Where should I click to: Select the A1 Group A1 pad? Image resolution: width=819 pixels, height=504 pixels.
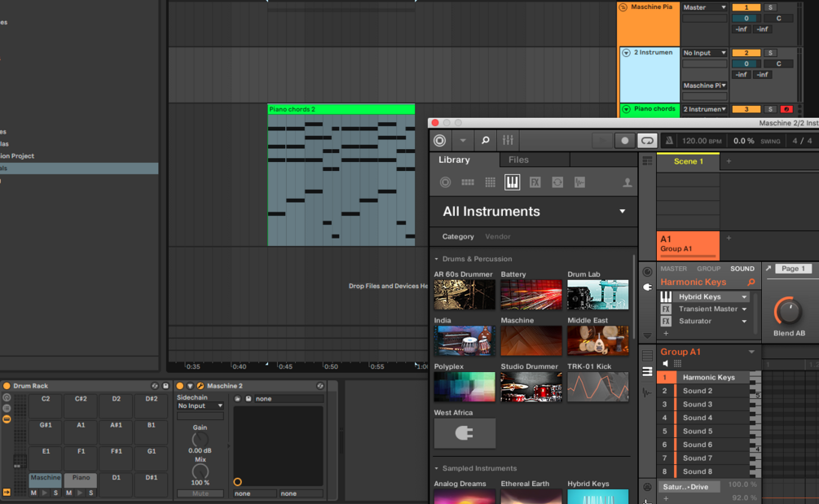coord(688,245)
